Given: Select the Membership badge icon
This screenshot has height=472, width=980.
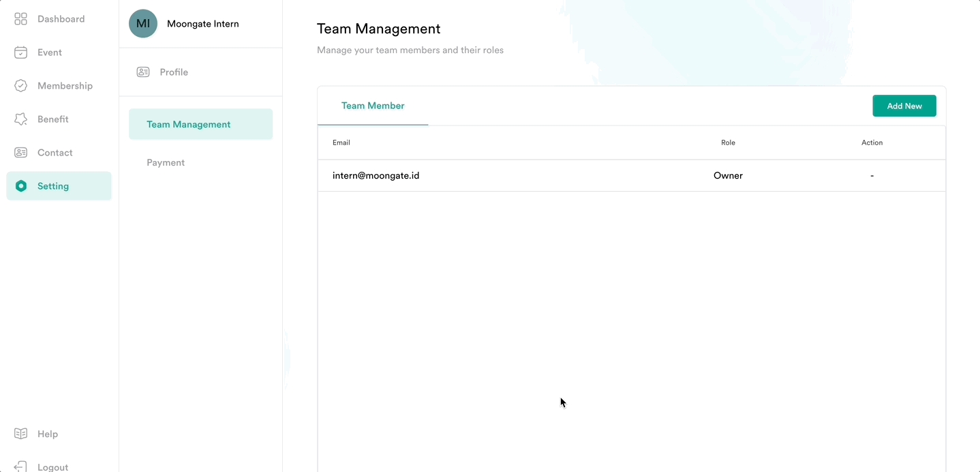Looking at the screenshot, I should click(x=20, y=86).
